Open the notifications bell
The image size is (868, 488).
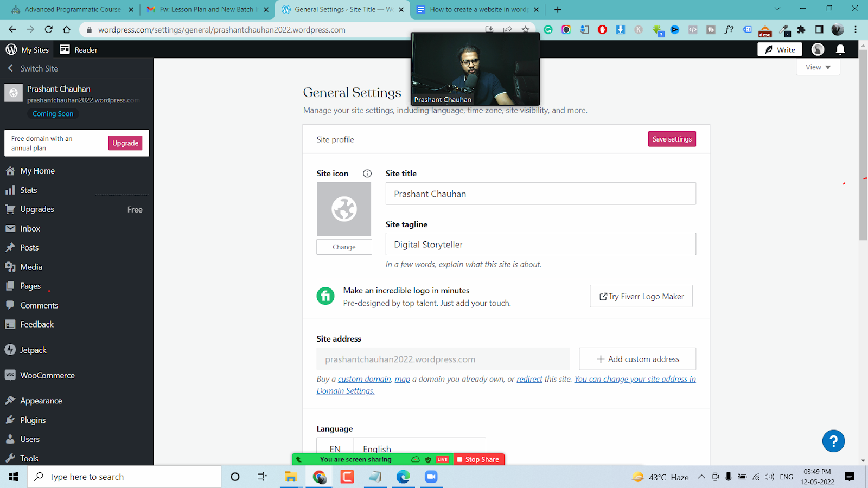pos(840,50)
